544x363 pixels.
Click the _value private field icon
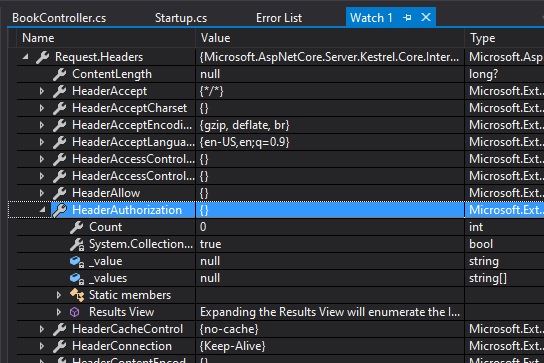tap(77, 262)
